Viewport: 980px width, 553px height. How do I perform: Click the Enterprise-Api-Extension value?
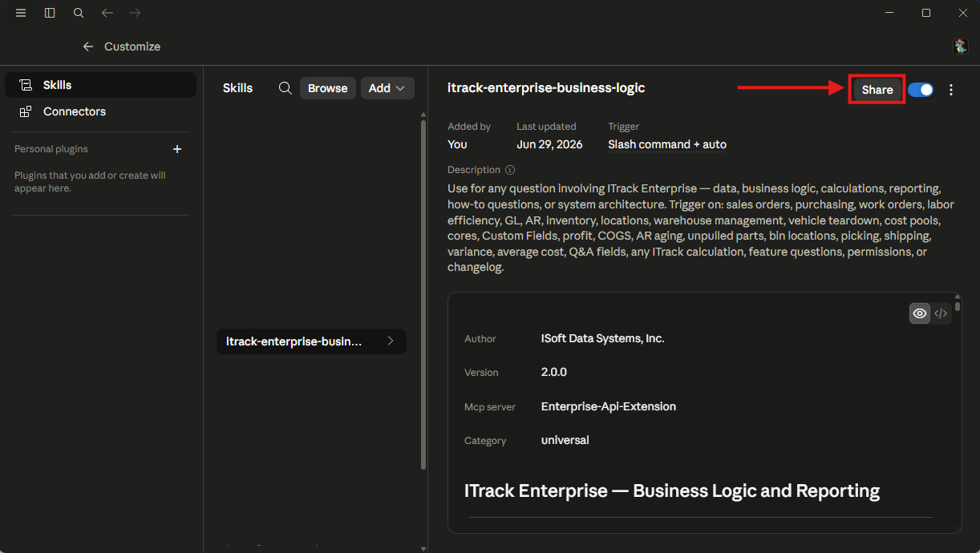click(609, 406)
